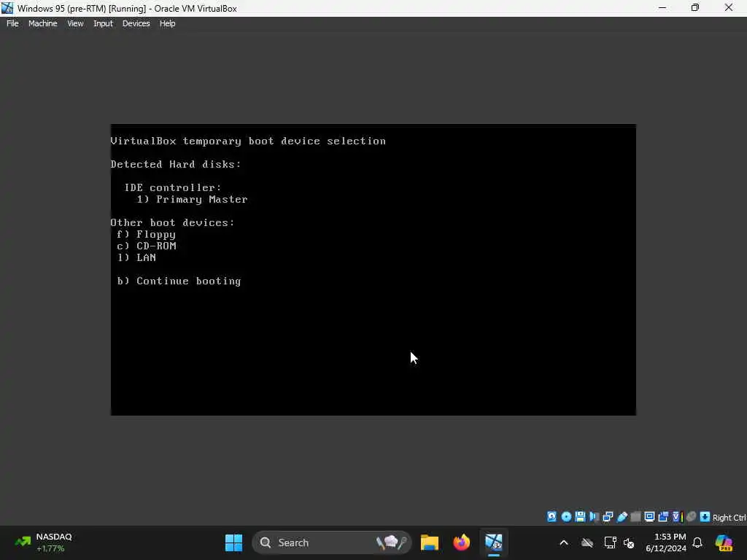Open the Help menu
747x560 pixels.
click(x=167, y=23)
